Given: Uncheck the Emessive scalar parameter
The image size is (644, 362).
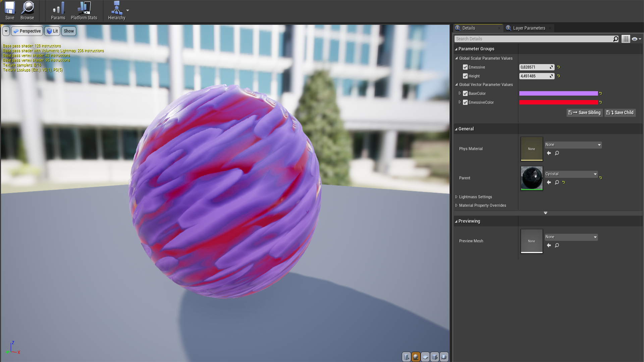Looking at the screenshot, I should 465,67.
